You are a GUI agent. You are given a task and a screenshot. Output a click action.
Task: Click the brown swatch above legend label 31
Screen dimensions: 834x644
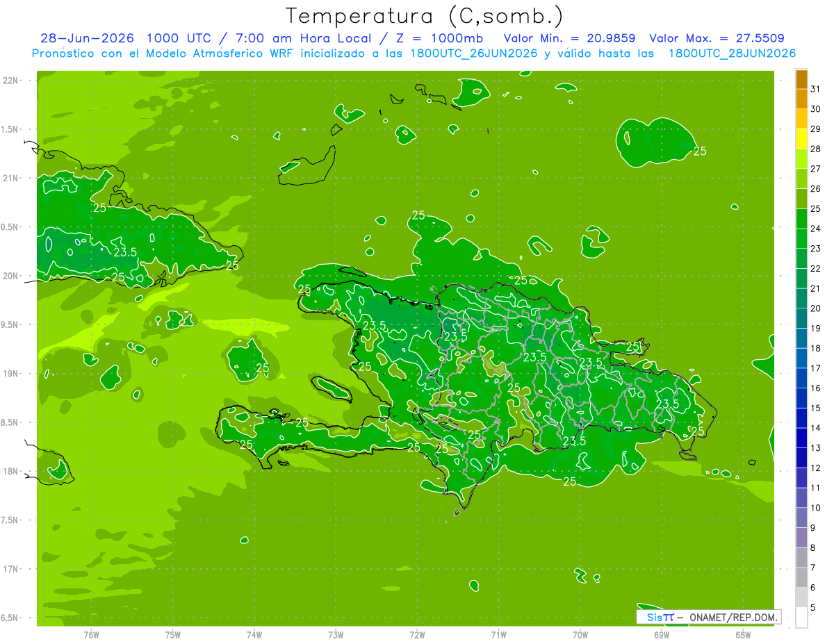pos(801,79)
